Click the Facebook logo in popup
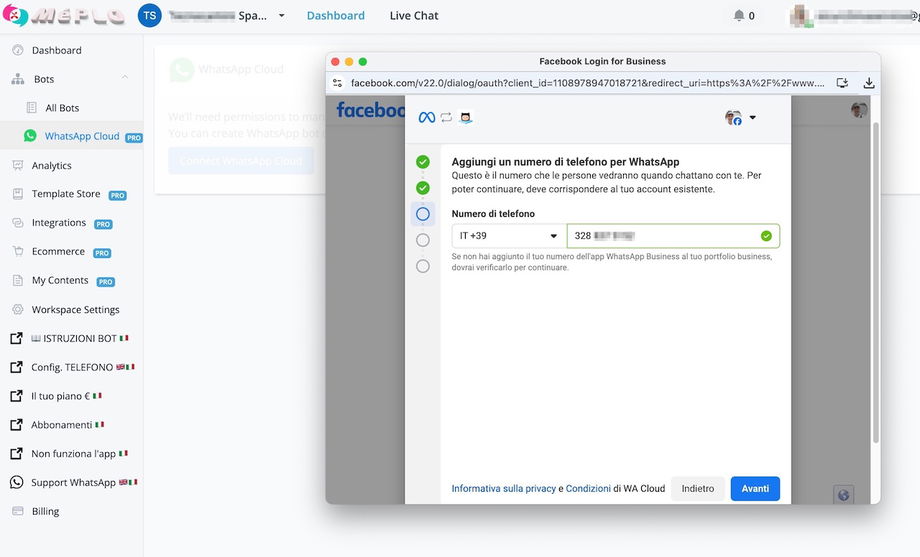920x557 pixels. click(371, 110)
